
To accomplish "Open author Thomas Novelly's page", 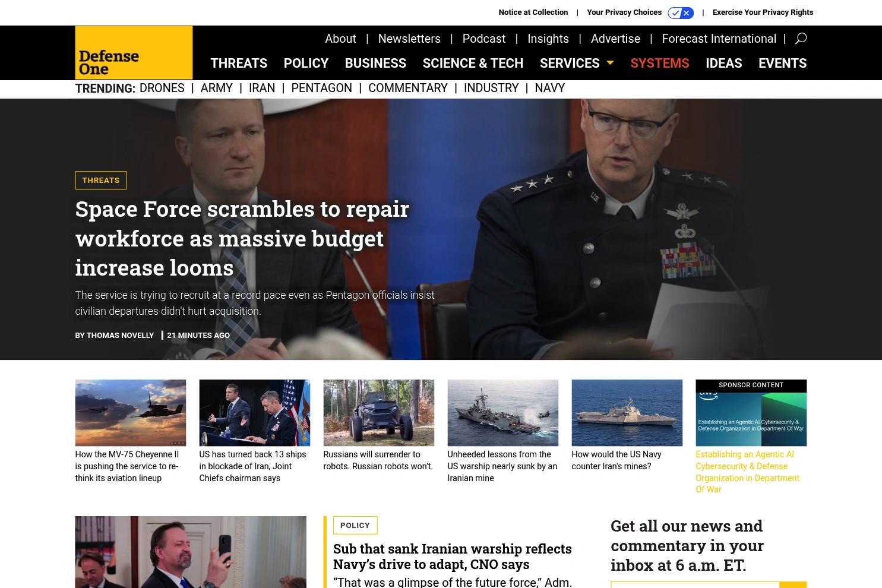I will (x=120, y=336).
